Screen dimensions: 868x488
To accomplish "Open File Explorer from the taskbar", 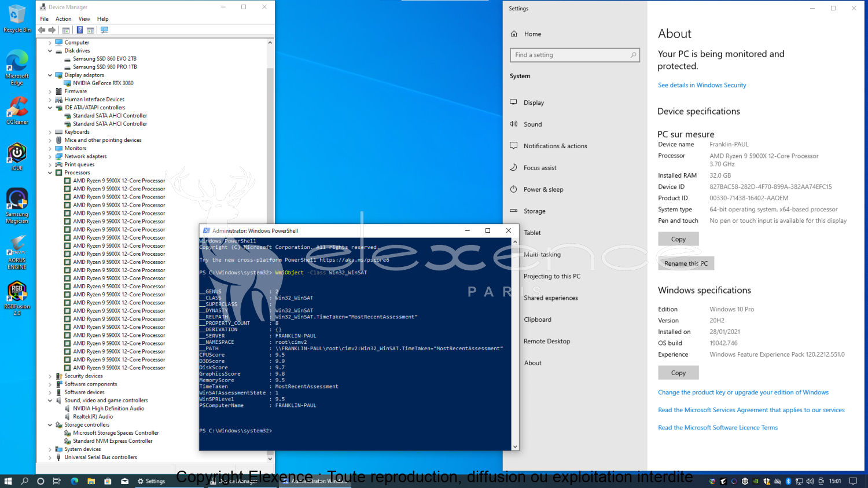I will pyautogui.click(x=91, y=481).
